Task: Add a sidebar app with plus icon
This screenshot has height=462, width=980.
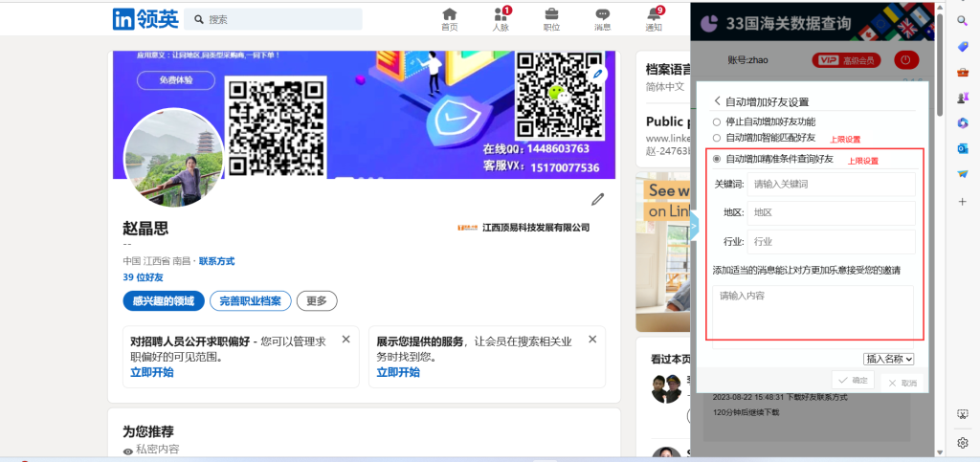Action: [x=963, y=202]
